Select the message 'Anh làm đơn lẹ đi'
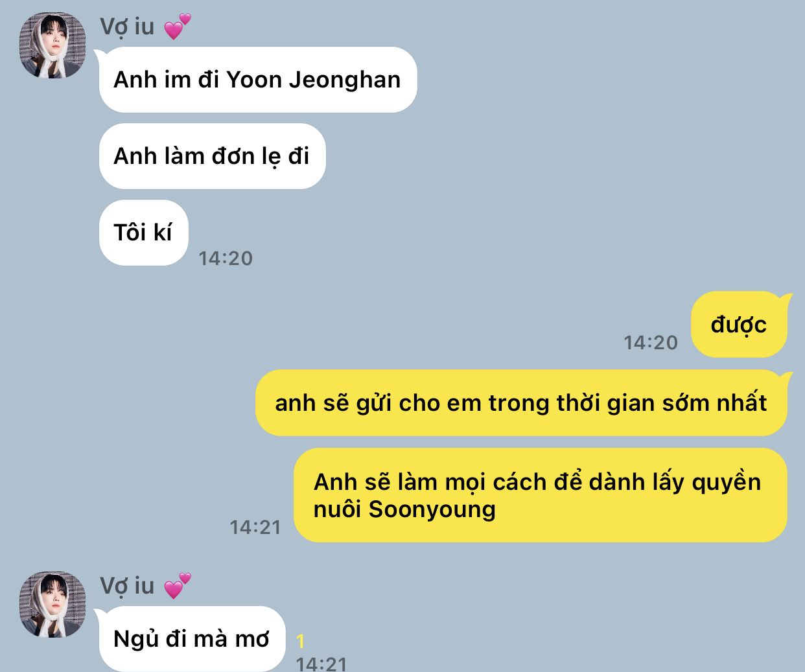 (212, 156)
